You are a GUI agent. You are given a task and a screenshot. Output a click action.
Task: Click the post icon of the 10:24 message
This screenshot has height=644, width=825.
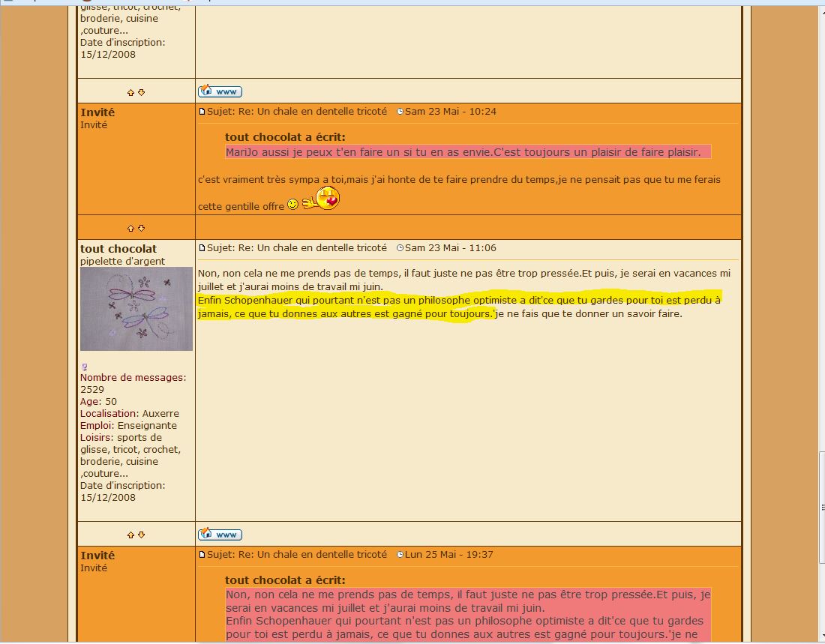(x=202, y=112)
